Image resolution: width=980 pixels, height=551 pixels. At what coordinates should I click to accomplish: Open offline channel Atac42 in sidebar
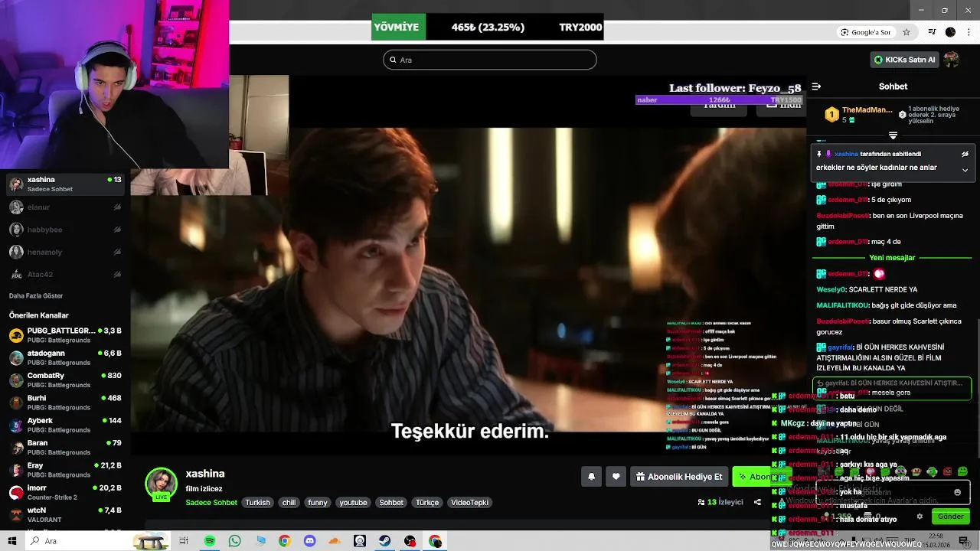pyautogui.click(x=65, y=274)
